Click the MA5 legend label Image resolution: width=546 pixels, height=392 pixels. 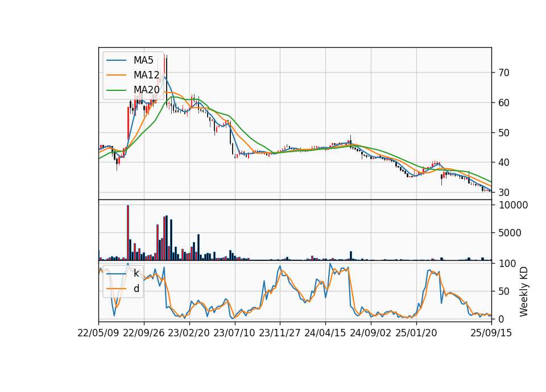click(143, 60)
